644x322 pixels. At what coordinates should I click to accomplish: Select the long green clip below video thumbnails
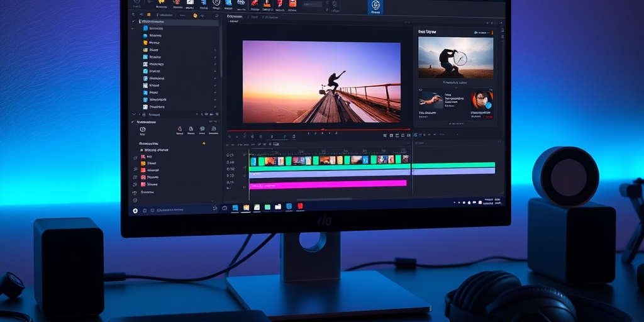pyautogui.click(x=330, y=167)
